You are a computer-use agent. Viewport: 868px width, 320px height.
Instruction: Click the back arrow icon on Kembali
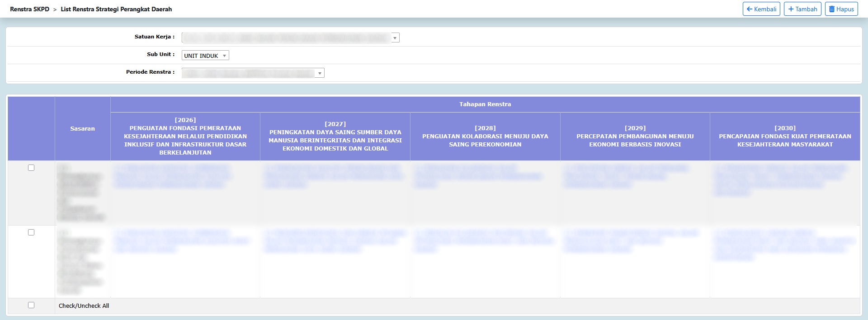coord(750,9)
